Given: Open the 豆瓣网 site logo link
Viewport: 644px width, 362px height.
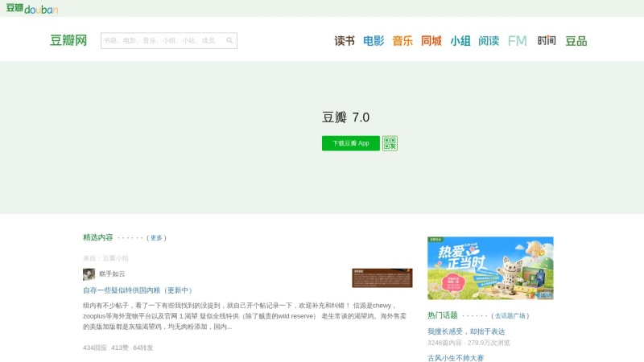Looking at the screenshot, I should point(68,40).
